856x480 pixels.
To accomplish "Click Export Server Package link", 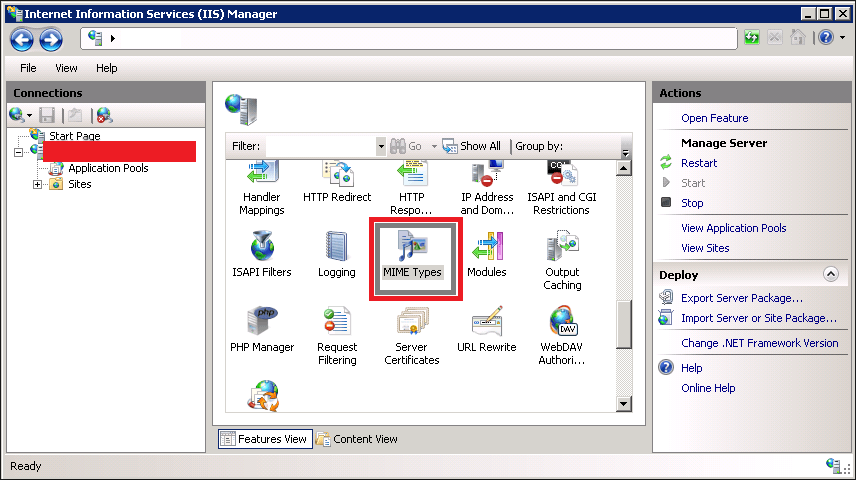I will 741,298.
